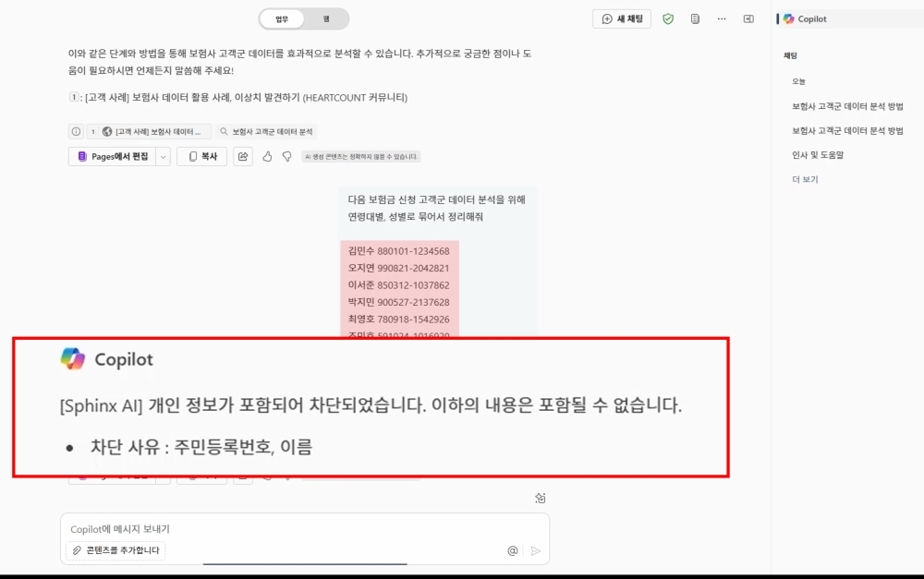Click the 보험사 고객군 데이터 분석 search chip

point(266,132)
